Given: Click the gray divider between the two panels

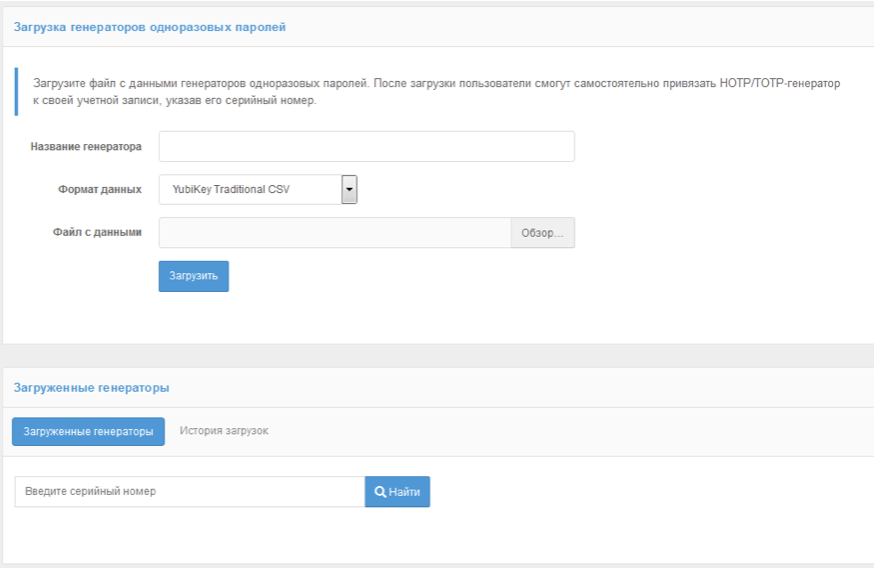Looking at the screenshot, I should click(437, 355).
